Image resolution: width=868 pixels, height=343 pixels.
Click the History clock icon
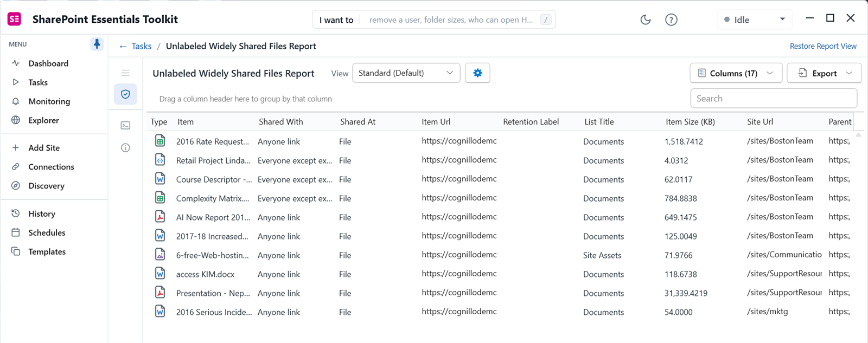16,213
